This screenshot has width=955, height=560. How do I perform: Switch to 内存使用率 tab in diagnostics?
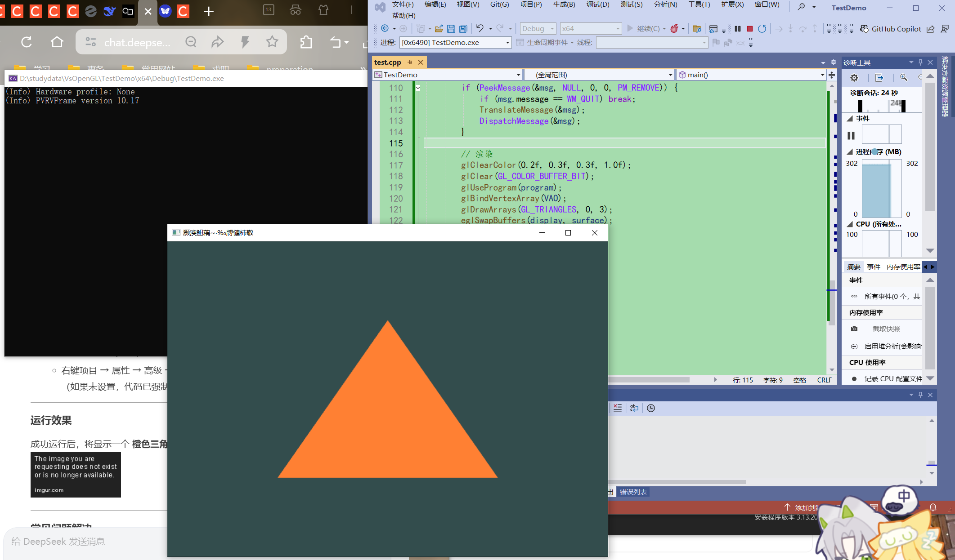903,267
